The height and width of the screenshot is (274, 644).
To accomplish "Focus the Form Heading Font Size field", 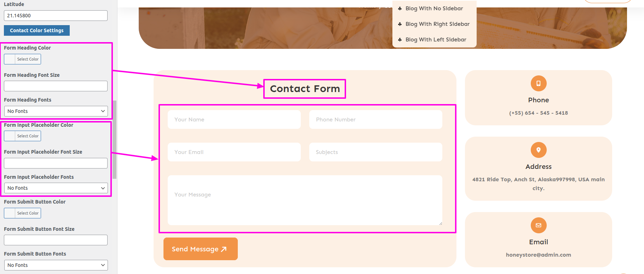I will 56,86.
